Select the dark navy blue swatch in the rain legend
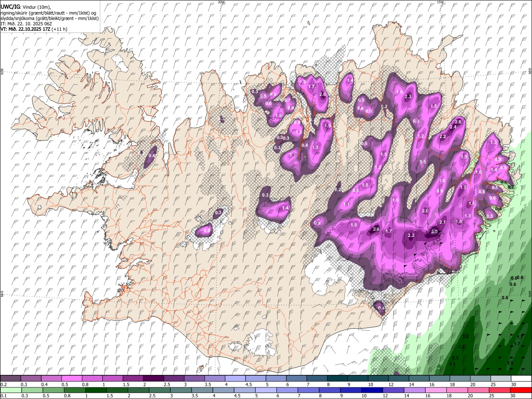The height and width of the screenshot is (399, 532). point(372,390)
